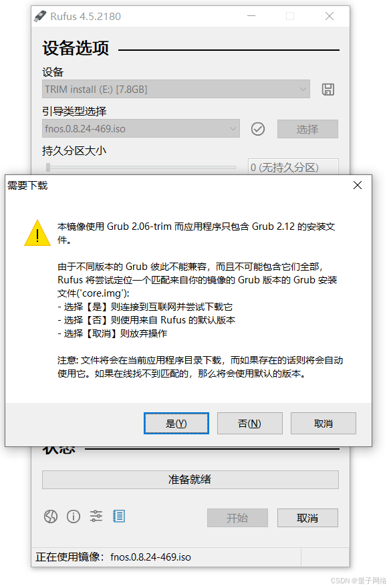Choose 否(N) to use default version
The image size is (389, 588).
(250, 424)
